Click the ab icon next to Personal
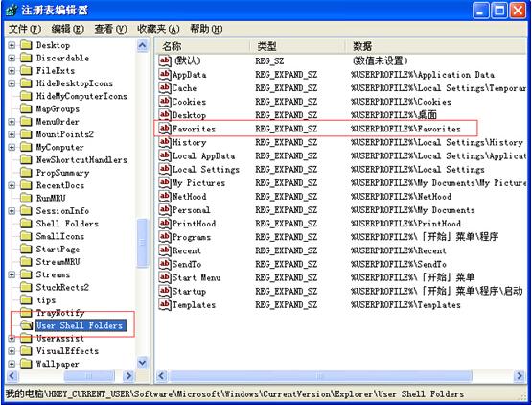 [x=165, y=209]
